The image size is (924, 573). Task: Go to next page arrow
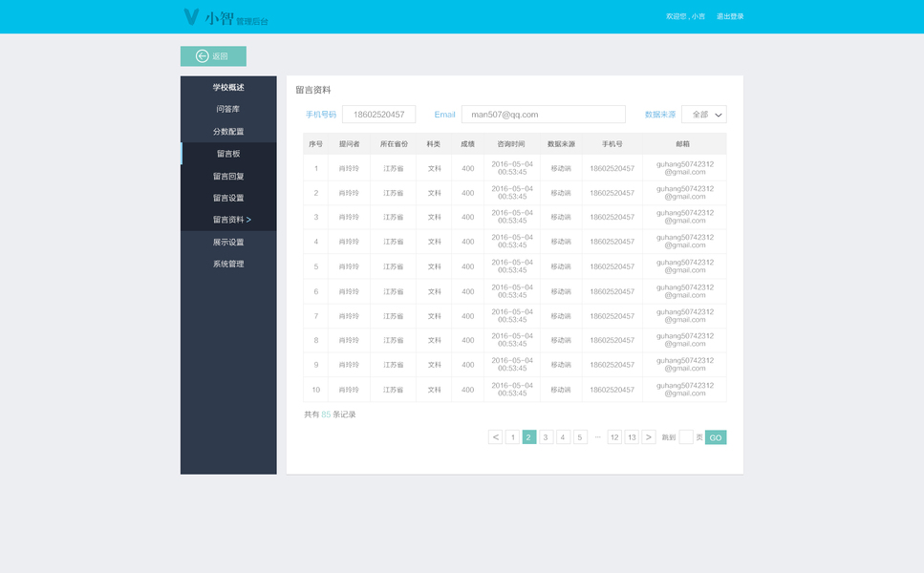648,437
